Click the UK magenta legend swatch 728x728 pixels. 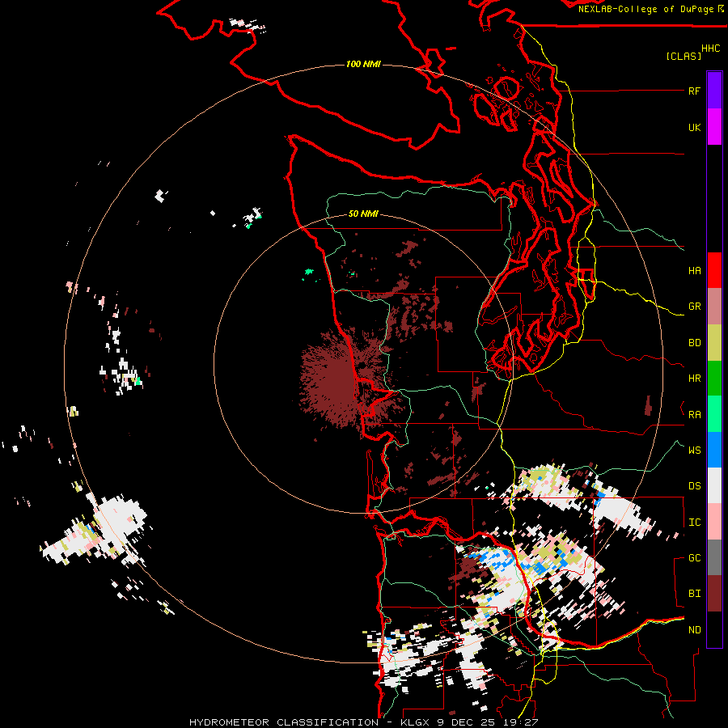tap(714, 127)
